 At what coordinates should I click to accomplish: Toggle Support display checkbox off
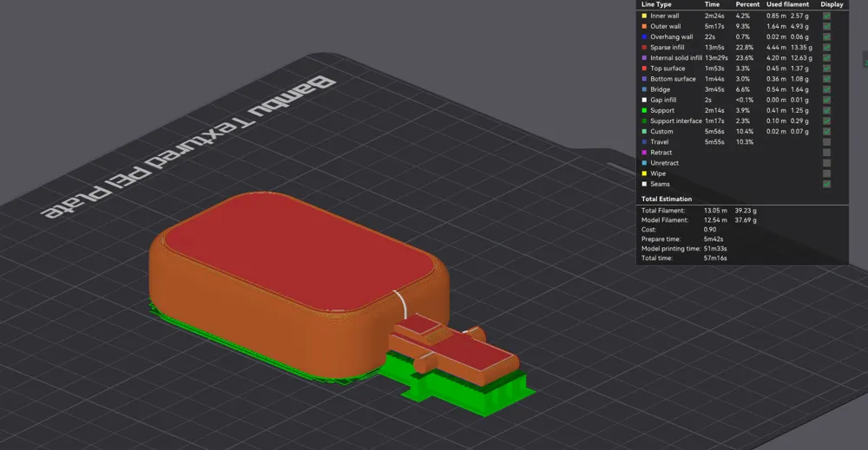pos(826,111)
